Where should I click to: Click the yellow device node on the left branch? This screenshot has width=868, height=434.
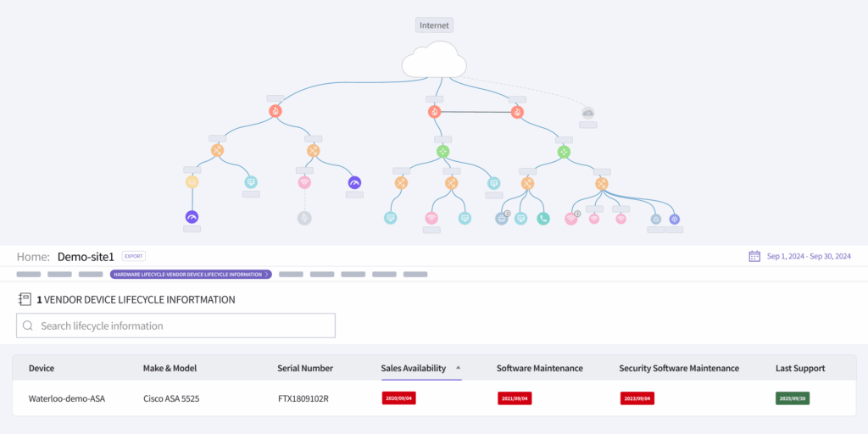coord(192,181)
